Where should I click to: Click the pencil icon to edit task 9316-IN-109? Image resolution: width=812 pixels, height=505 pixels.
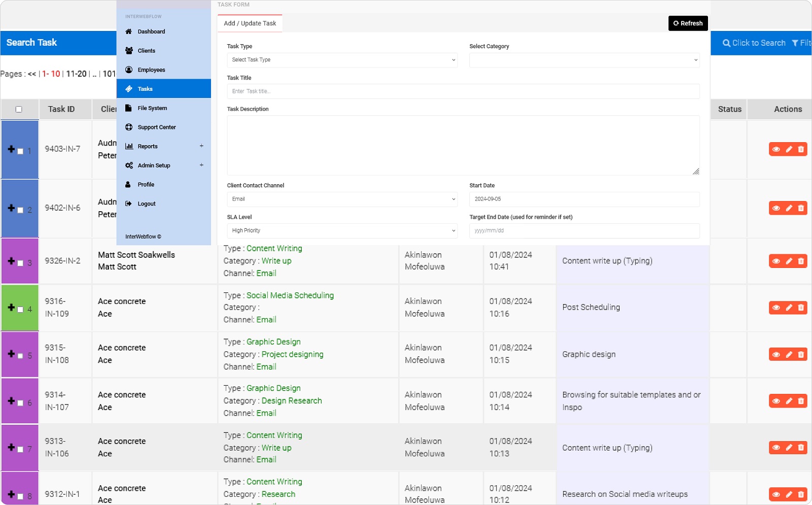click(x=789, y=308)
